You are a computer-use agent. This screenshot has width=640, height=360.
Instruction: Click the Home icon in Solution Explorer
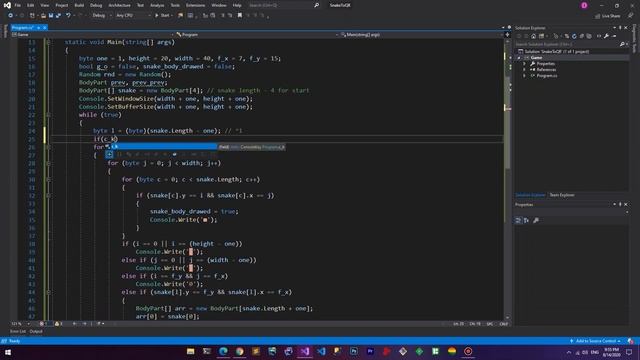[x=533, y=36]
